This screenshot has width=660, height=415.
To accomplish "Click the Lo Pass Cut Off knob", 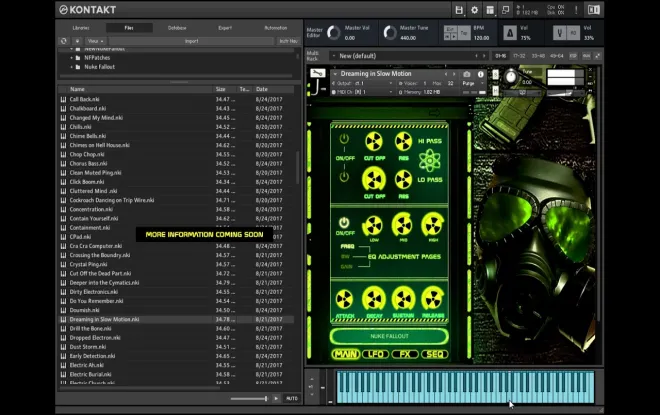I will pos(374,180).
